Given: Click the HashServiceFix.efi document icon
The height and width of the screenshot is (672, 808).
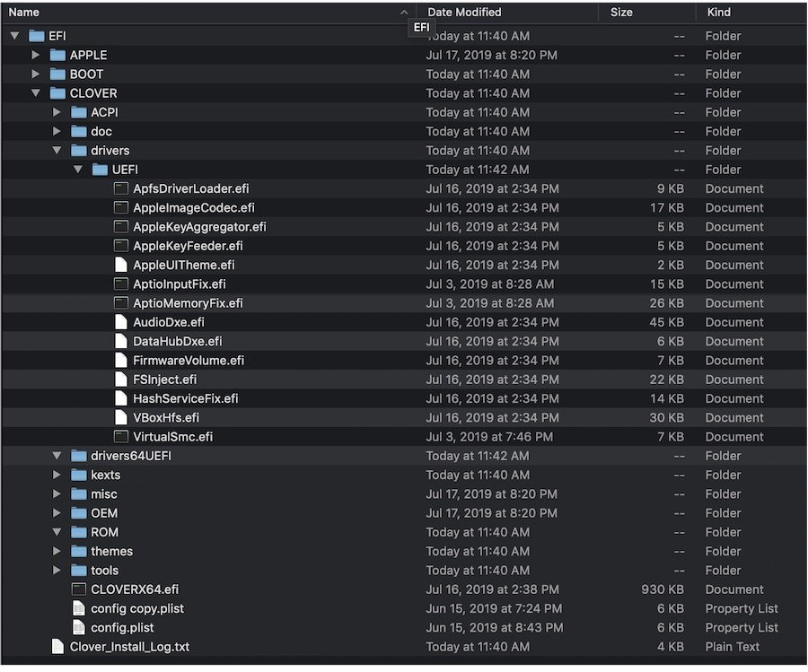Looking at the screenshot, I should click(121, 398).
